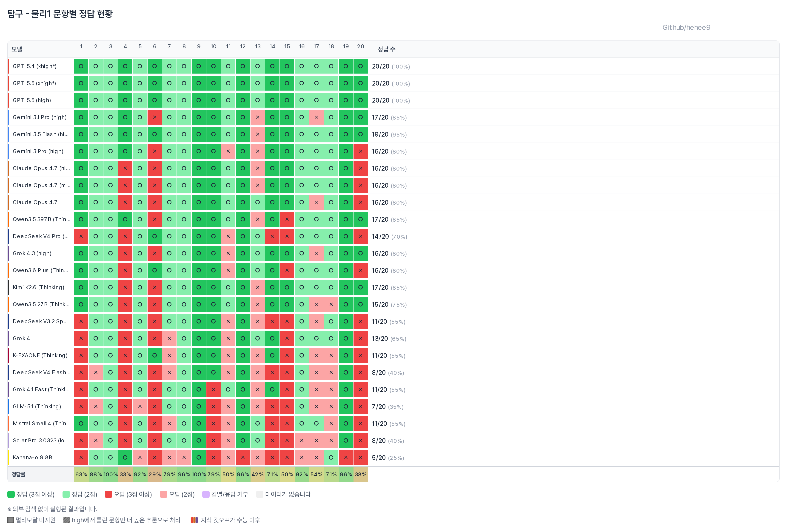
Task: Click the 15/20 (75%) score
Action: pos(389,304)
